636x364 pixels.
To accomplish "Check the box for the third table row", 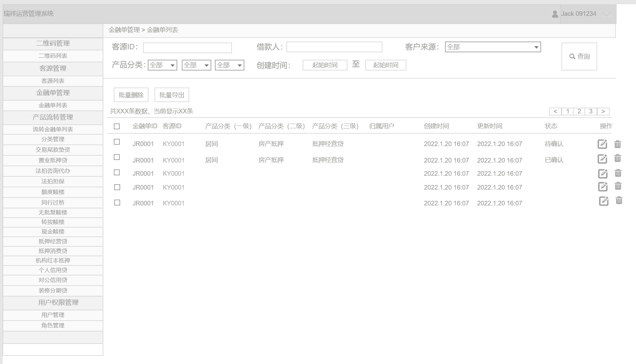I will pos(117,172).
